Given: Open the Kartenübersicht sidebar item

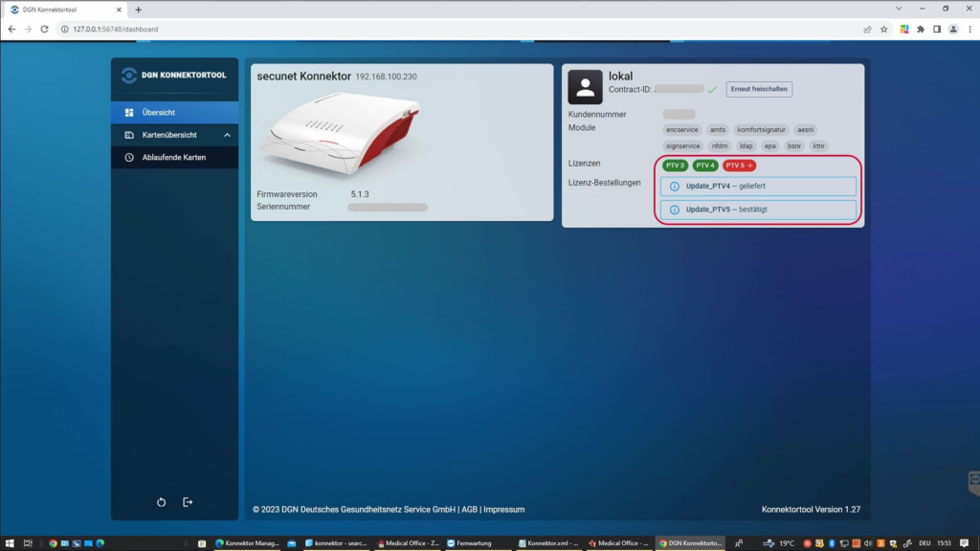Looking at the screenshot, I should tap(174, 135).
